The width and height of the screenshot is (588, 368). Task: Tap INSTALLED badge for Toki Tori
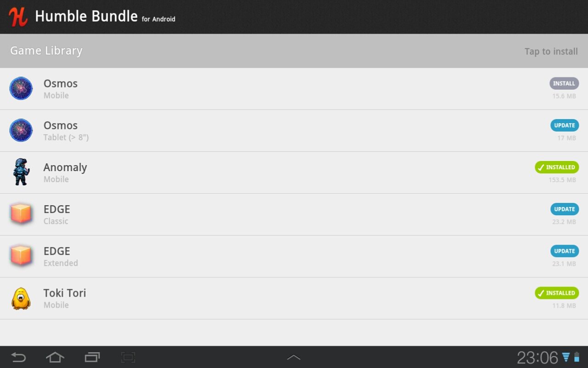click(557, 293)
